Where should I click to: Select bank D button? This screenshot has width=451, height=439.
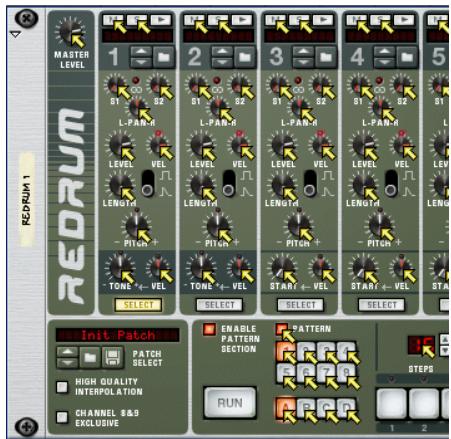pyautogui.click(x=347, y=407)
